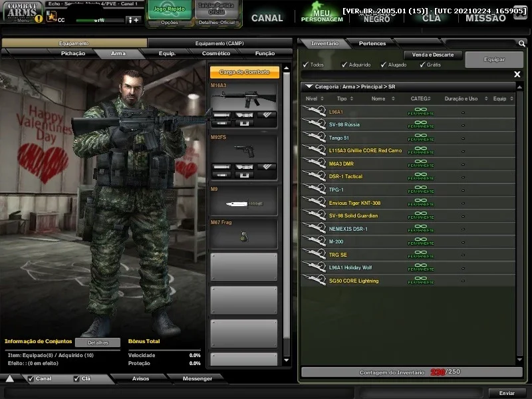
Task: Click the Combat Arms logo menu
Action: [x=22, y=12]
